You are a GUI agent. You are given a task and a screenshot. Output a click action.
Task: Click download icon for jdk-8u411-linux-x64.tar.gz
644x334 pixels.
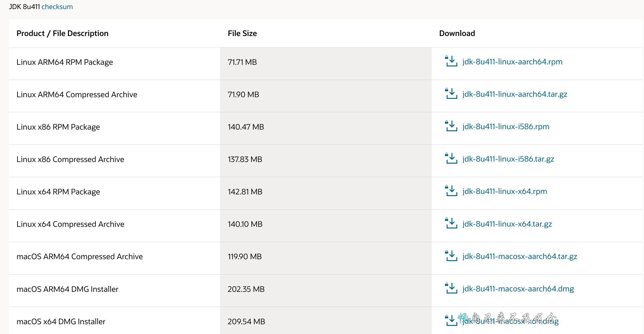pyautogui.click(x=451, y=223)
